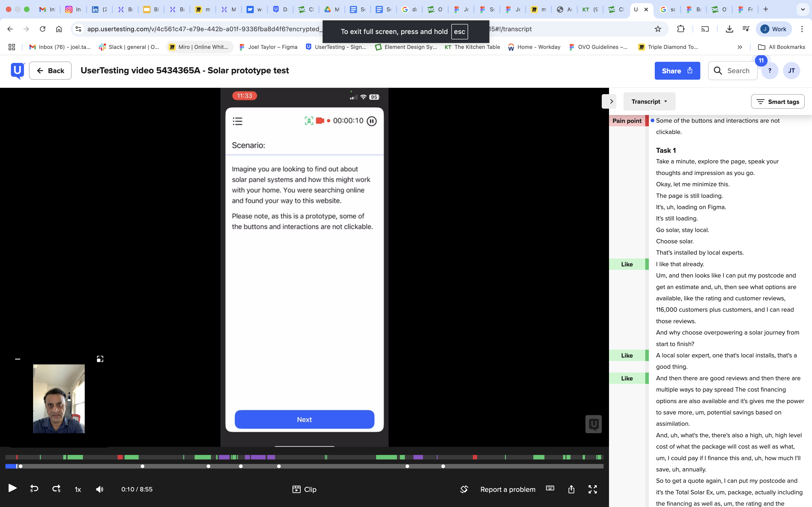Image resolution: width=812 pixels, height=507 pixels.
Task: Enter full screen video mode
Action: (x=592, y=489)
